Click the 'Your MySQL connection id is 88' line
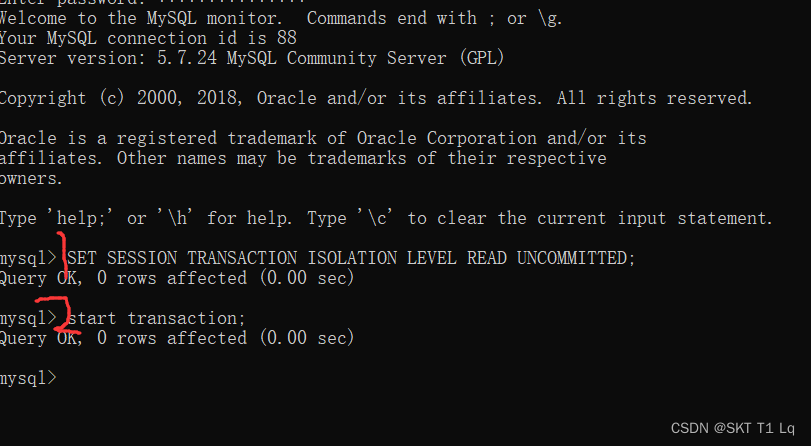The image size is (811, 446). (148, 38)
